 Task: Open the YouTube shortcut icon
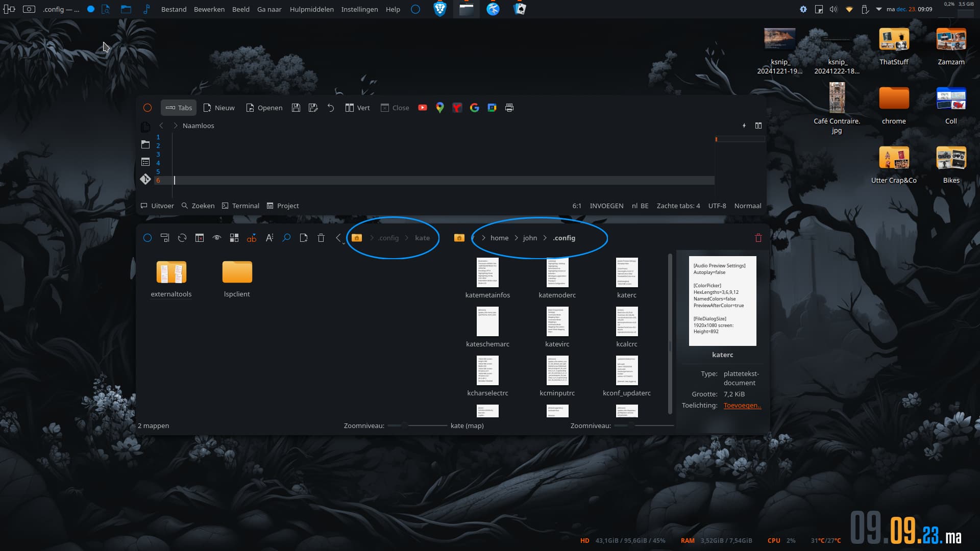pos(423,108)
